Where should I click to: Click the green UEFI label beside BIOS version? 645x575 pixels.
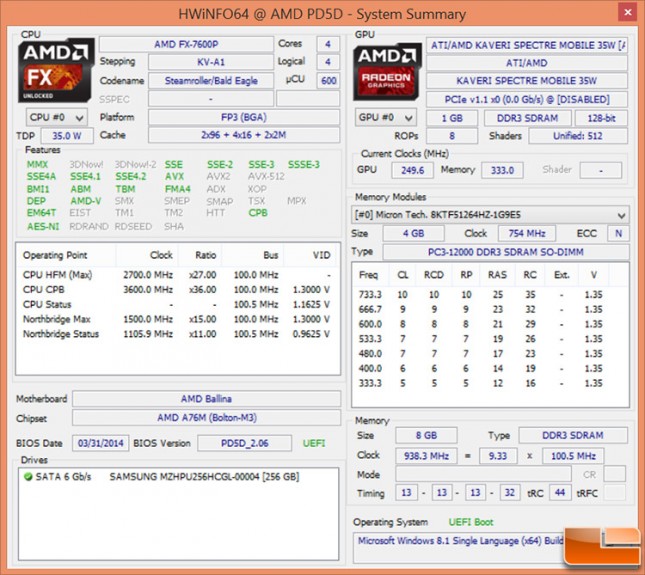(x=314, y=443)
